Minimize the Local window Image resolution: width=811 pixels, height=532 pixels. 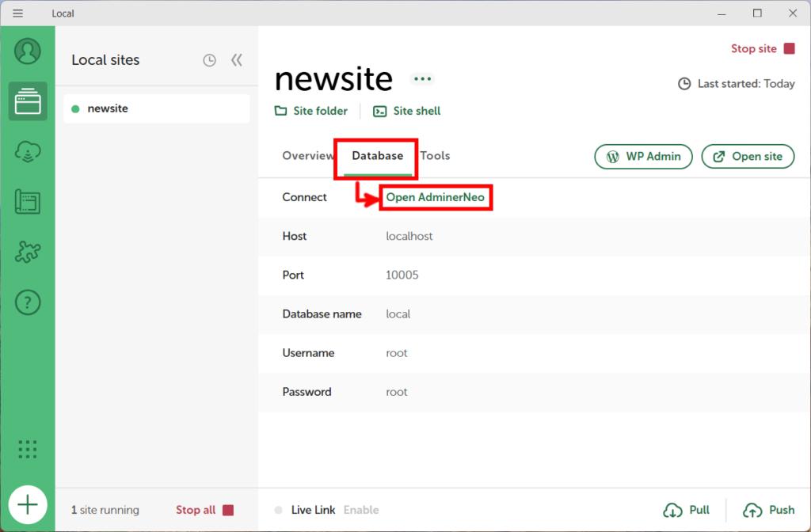tap(722, 13)
